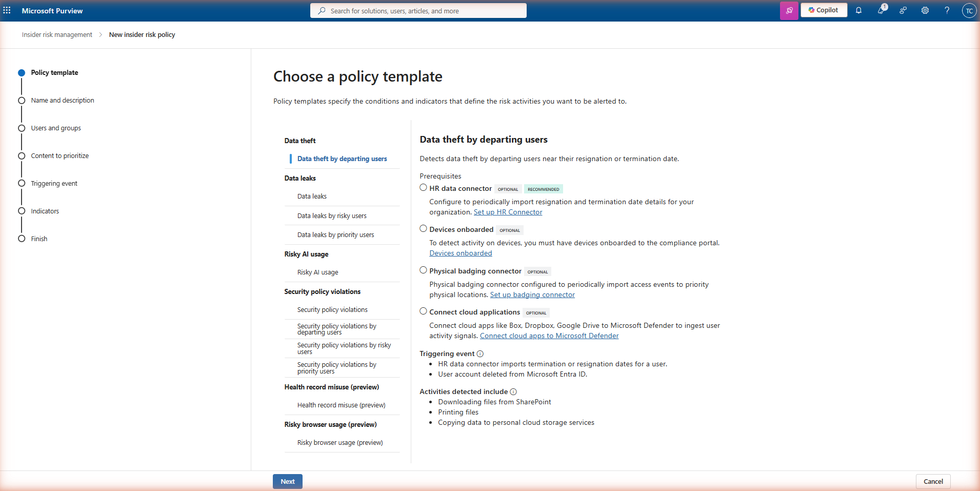View announcements with the megaphone icon
Viewport: 980px width, 491px height.
click(882, 11)
